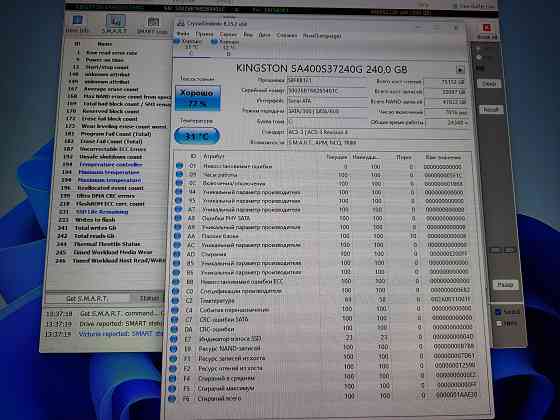Click the Атрибут column header
This screenshot has height=420, width=560.
[x=214, y=156]
